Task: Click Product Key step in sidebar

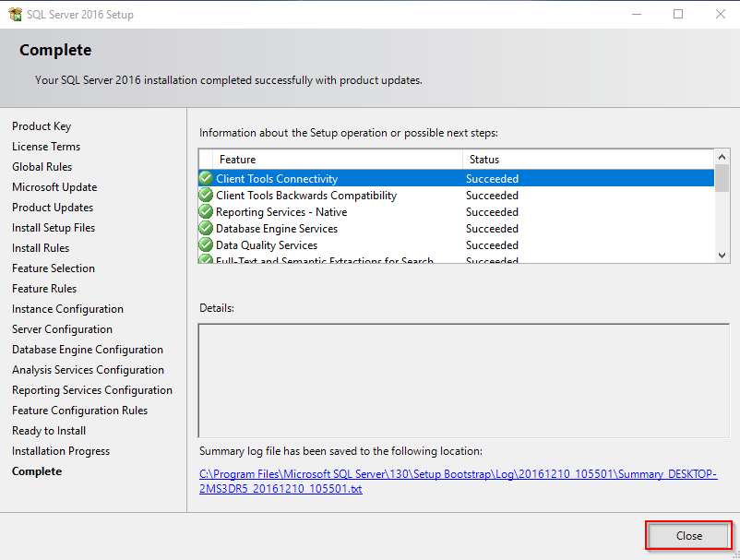Action: pos(42,126)
